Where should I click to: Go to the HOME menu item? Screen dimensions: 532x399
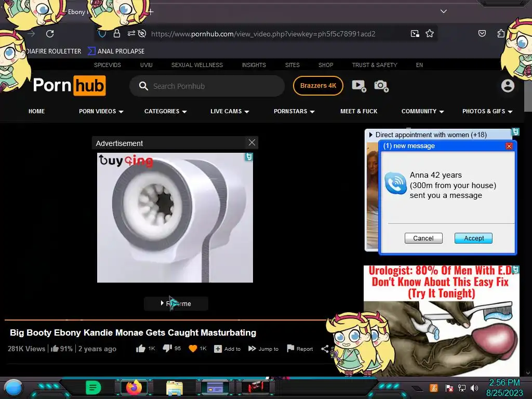click(x=36, y=111)
